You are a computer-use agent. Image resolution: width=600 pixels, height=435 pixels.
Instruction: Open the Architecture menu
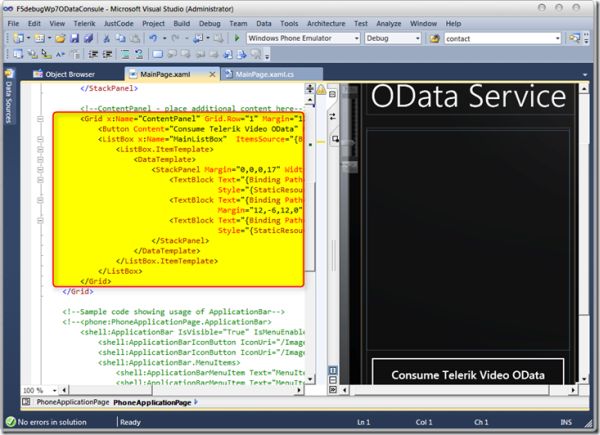click(326, 23)
